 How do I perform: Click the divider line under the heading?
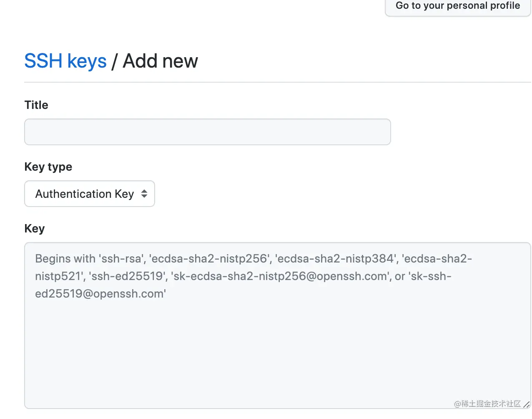pyautogui.click(x=277, y=82)
